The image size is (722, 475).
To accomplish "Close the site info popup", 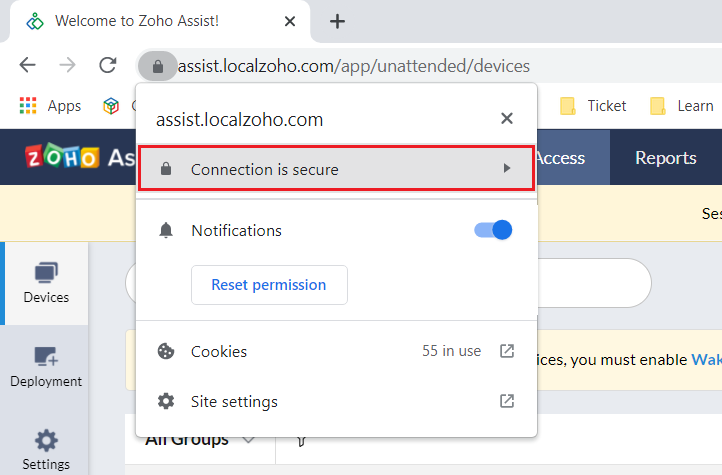I will tap(507, 118).
